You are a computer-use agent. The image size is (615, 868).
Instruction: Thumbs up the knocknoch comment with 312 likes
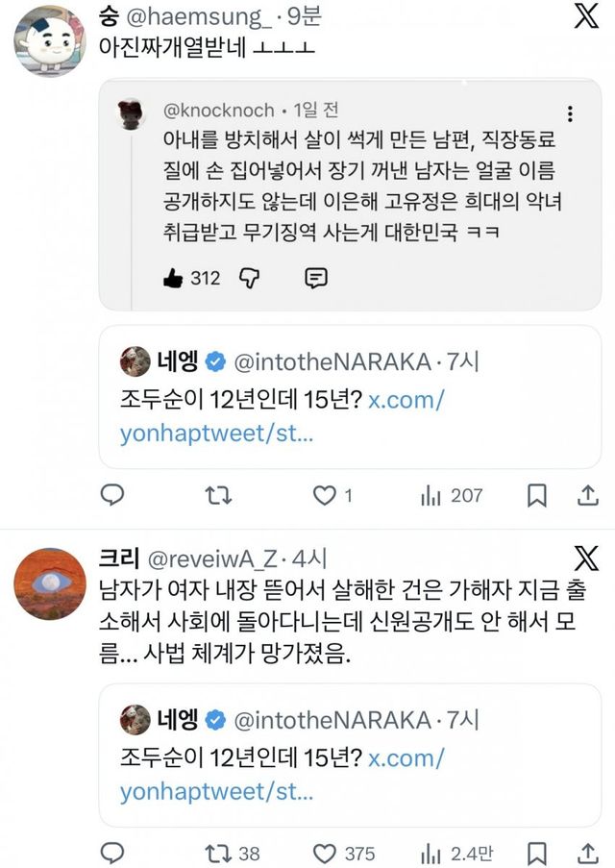click(174, 278)
